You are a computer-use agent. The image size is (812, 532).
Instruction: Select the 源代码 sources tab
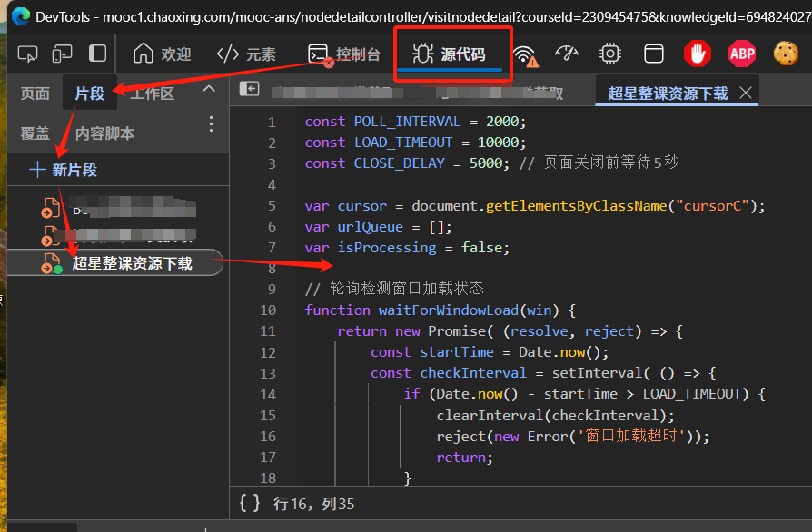click(450, 54)
